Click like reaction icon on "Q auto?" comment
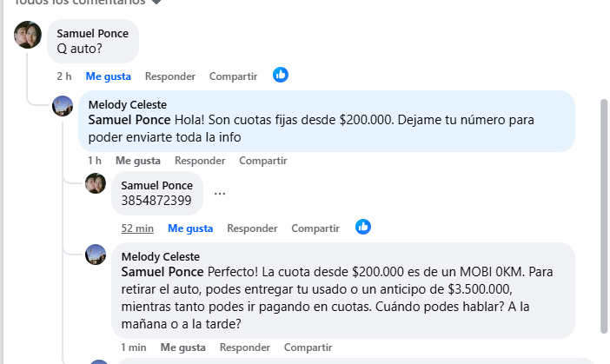 point(281,76)
